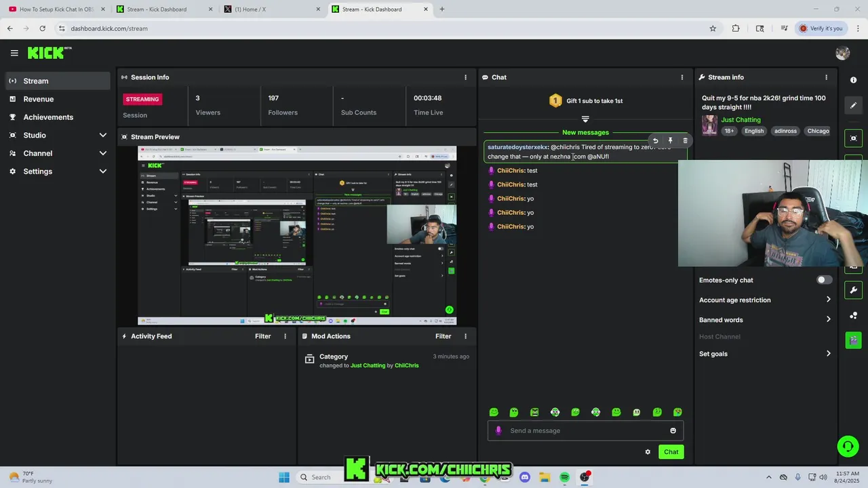
Task: Open Activity Feed three-dot menu
Action: (x=285, y=336)
